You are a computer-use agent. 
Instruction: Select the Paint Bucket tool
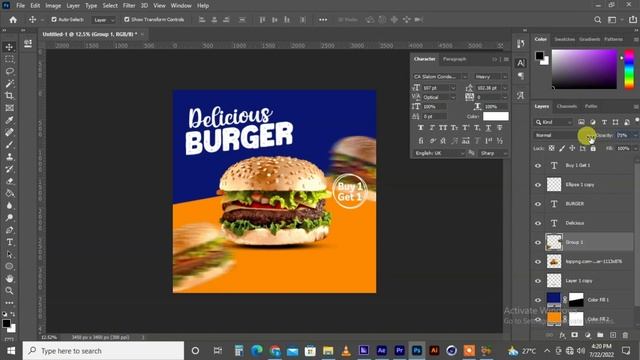tap(9, 193)
